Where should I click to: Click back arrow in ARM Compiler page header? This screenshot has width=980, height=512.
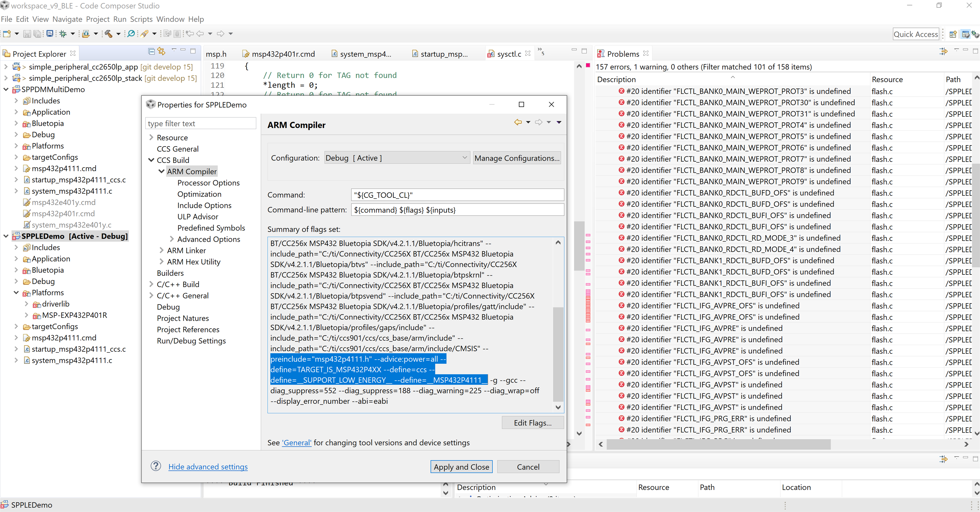[518, 122]
